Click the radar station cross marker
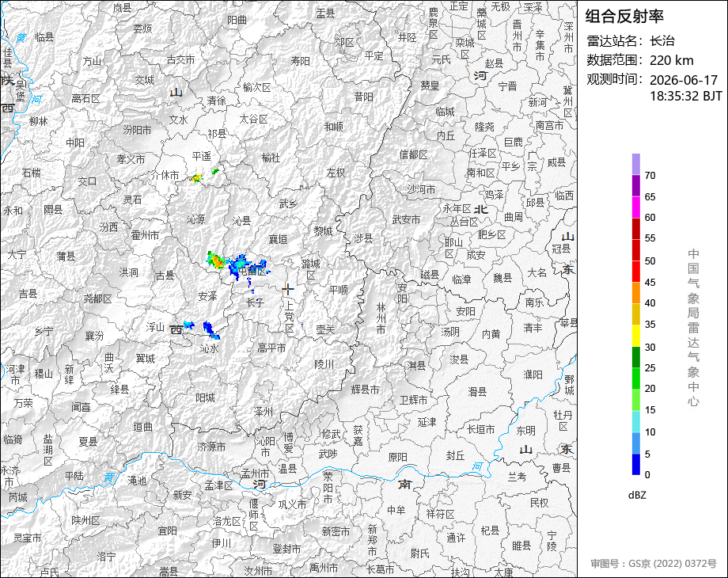This screenshot has width=728, height=578. coord(288,290)
